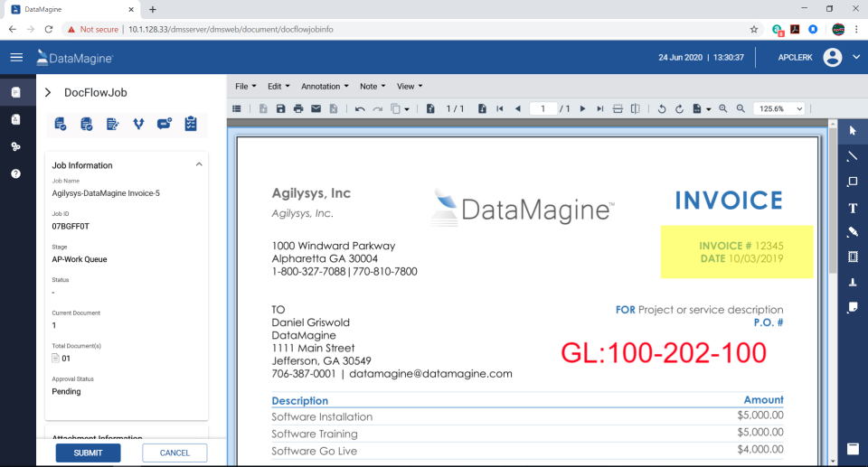Open the help question mark icon
Viewport: 868px width, 467px height.
(16, 173)
